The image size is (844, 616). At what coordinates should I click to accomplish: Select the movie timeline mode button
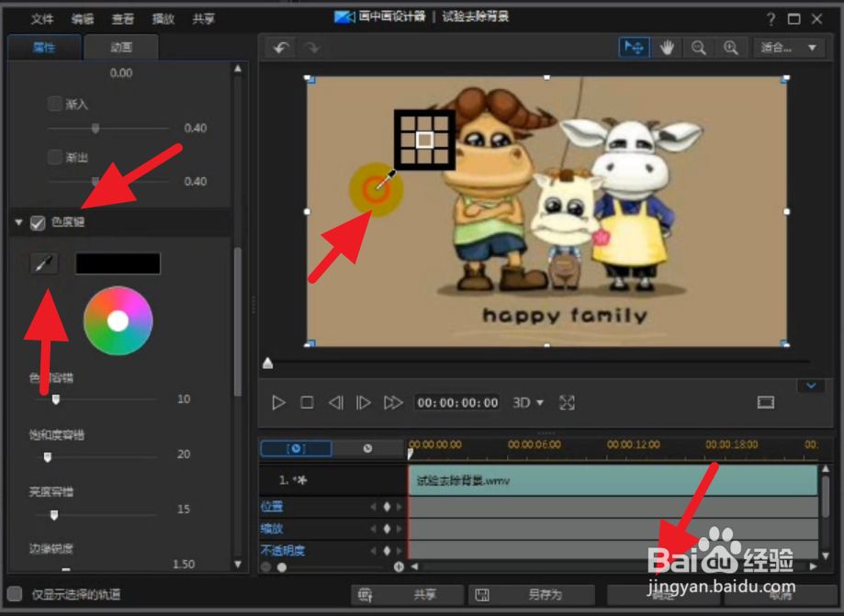(x=367, y=448)
